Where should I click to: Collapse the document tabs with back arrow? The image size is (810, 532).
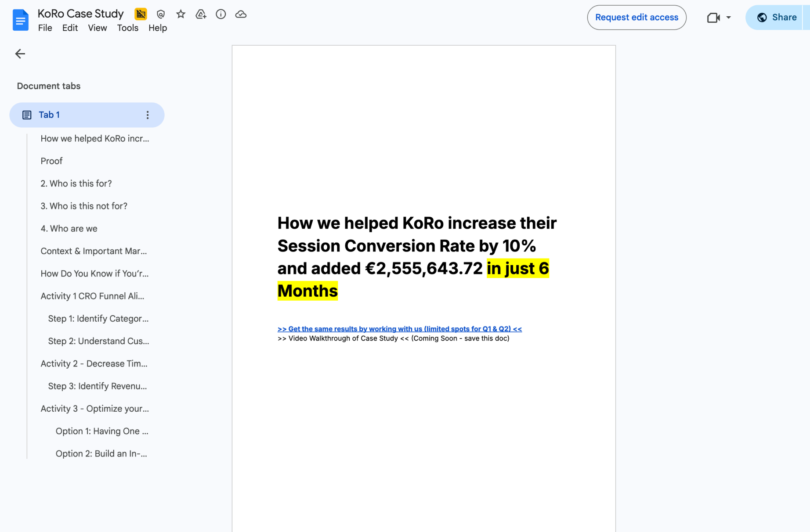[x=20, y=54]
